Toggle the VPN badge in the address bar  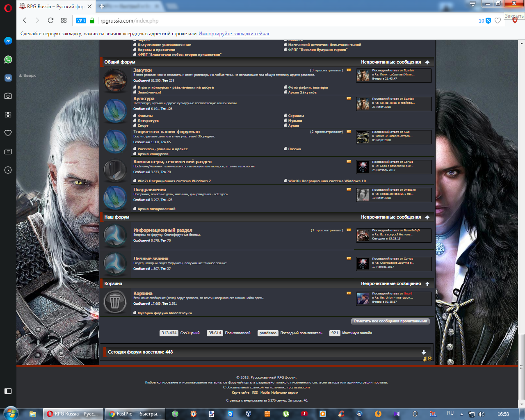click(81, 21)
